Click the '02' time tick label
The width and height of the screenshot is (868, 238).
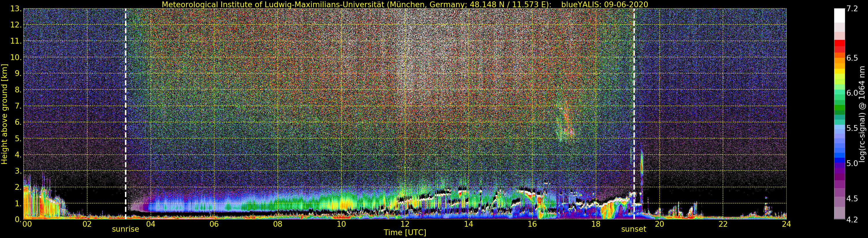pyautogui.click(x=87, y=224)
